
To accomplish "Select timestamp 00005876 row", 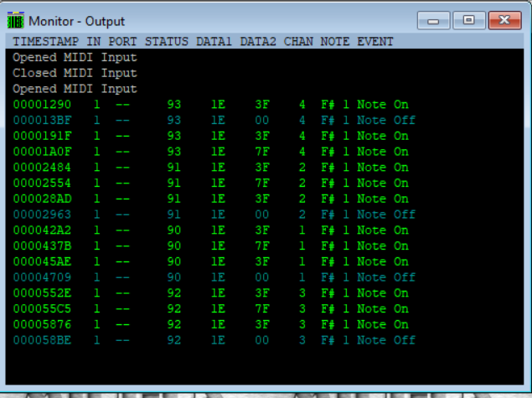I will [x=210, y=325].
